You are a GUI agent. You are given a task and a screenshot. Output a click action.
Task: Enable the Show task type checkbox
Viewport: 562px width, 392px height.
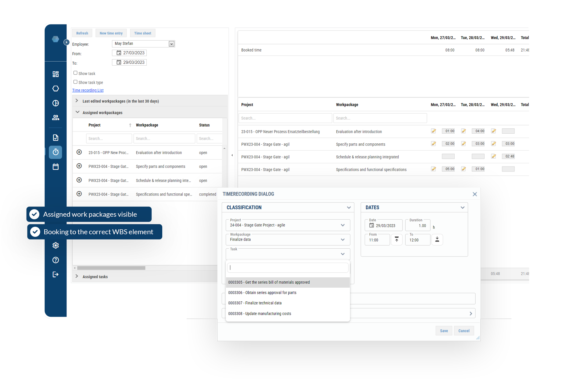pos(75,82)
